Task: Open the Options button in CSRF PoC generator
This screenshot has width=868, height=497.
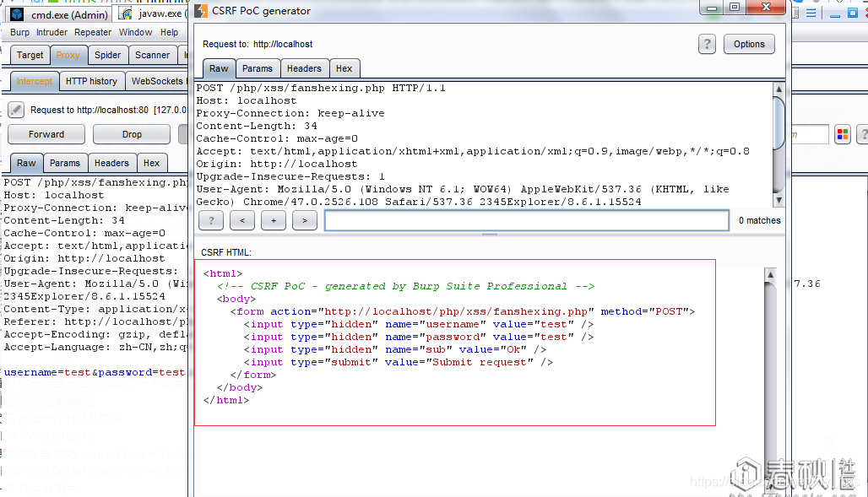Action: point(749,44)
